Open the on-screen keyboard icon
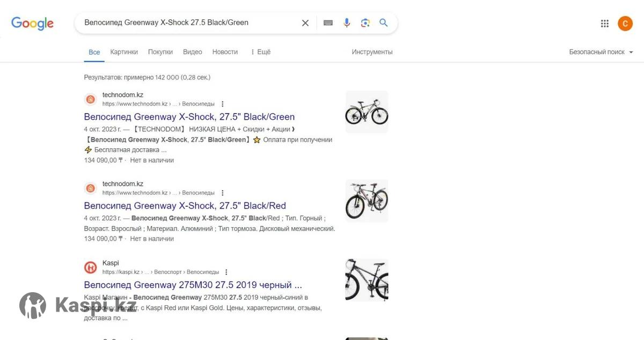 pyautogui.click(x=328, y=23)
